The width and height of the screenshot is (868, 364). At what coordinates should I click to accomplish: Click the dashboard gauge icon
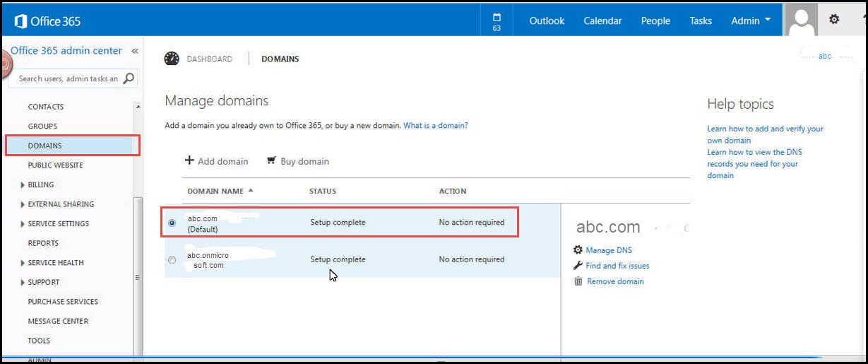172,59
